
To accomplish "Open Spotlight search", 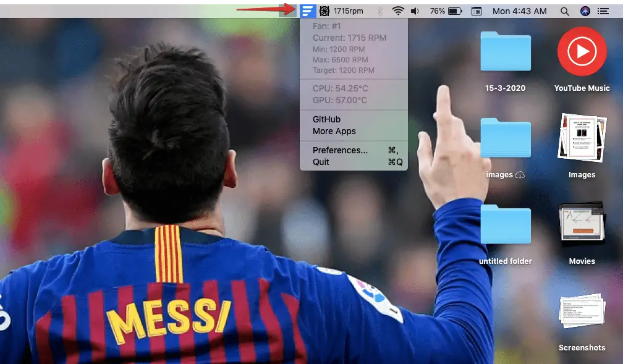I will click(565, 12).
